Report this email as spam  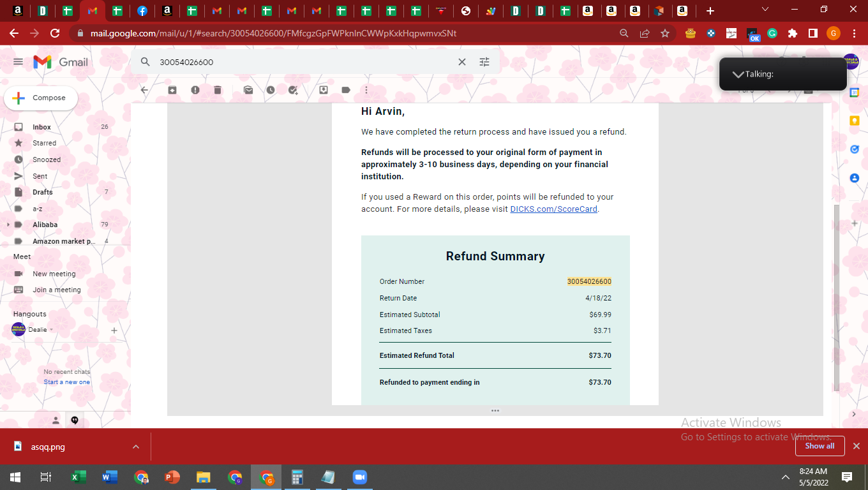(195, 90)
